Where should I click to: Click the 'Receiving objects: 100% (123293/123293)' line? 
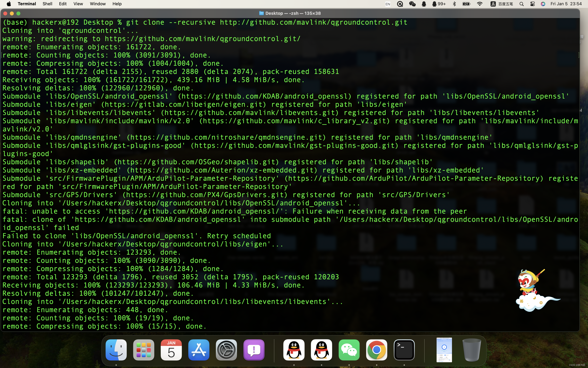(x=154, y=285)
